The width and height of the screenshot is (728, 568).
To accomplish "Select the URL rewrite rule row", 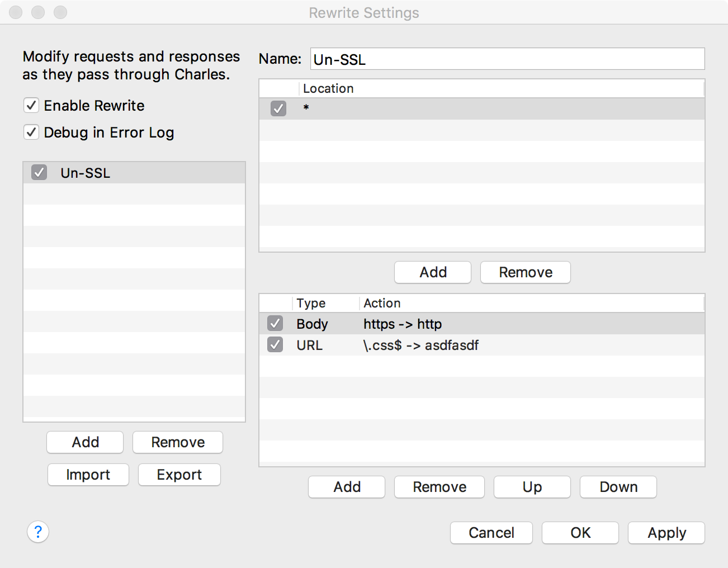I will 419,345.
